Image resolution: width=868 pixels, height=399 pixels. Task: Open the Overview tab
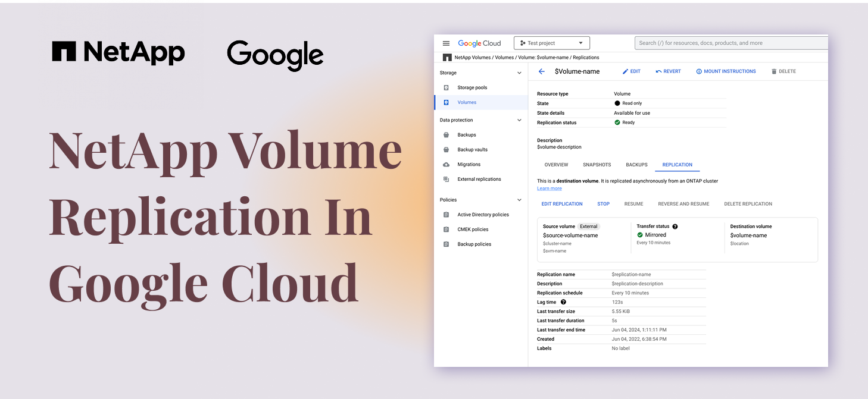pyautogui.click(x=556, y=165)
